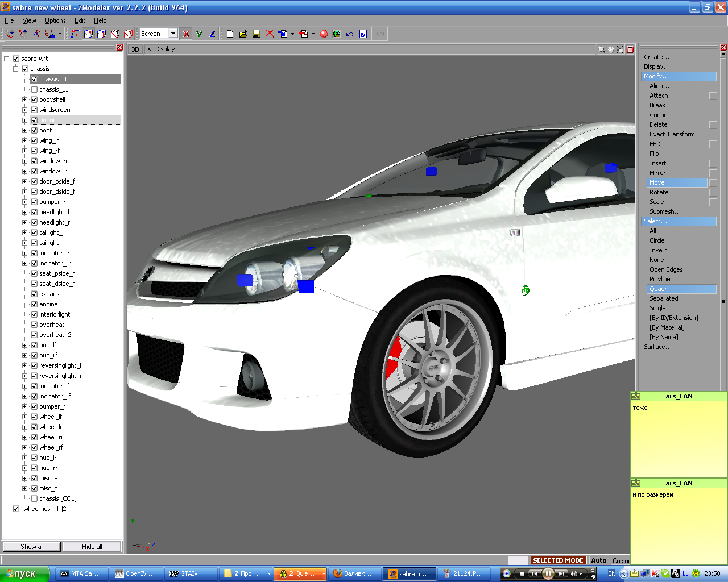Create a new file with toolbar icon

click(x=230, y=34)
